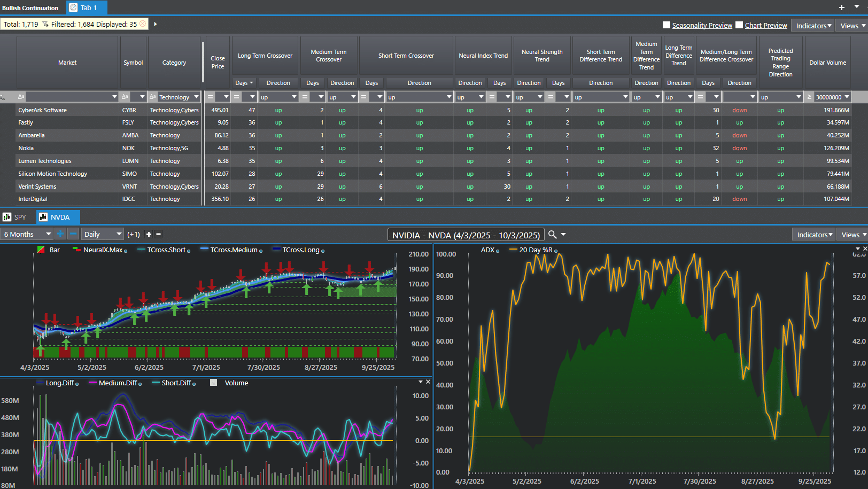Click the red clear-filter icon beside Displayed: 35
This screenshot has height=489, width=868.
(x=143, y=24)
